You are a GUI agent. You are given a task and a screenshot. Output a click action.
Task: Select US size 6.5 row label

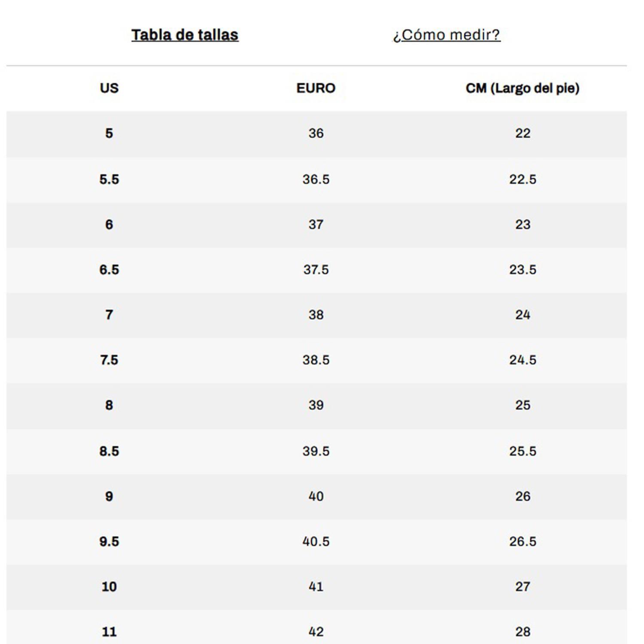click(x=109, y=270)
